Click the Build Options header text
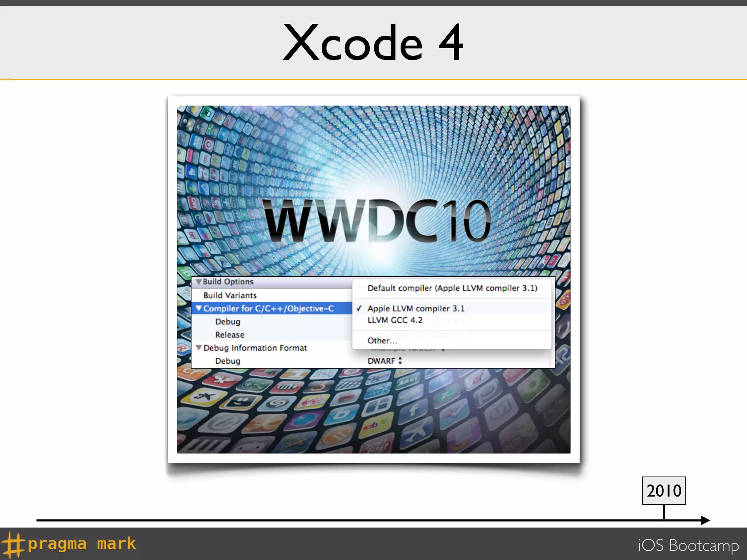747x560 pixels. (228, 281)
